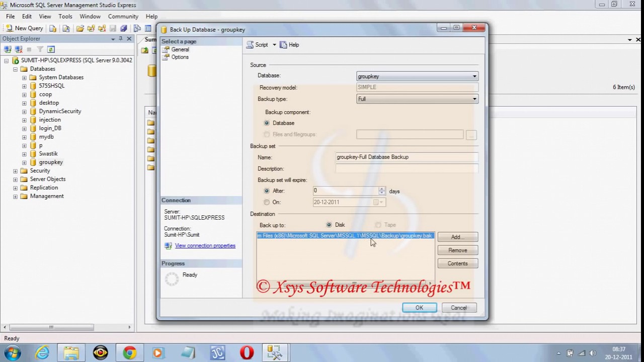Click the Add destination button
644x362 pixels.
point(457,237)
